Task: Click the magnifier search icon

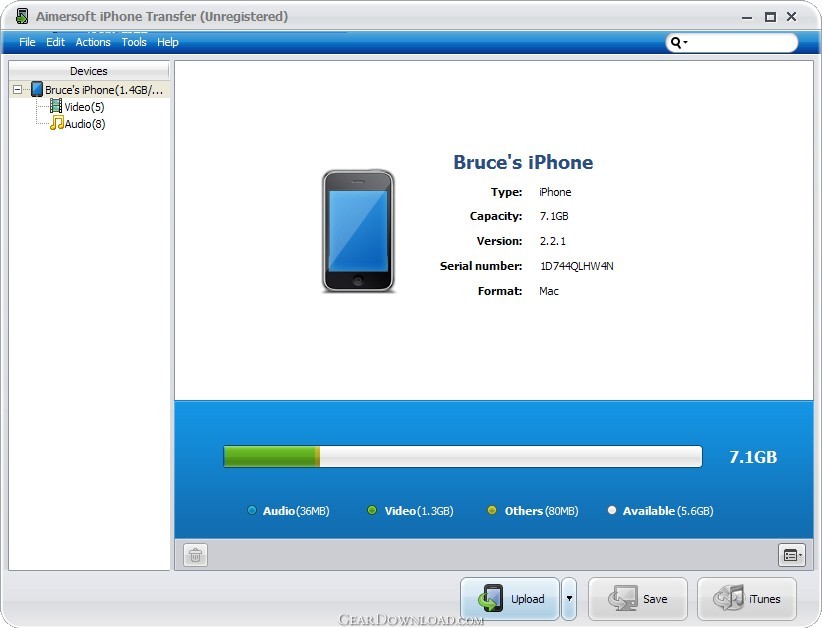Action: 676,42
